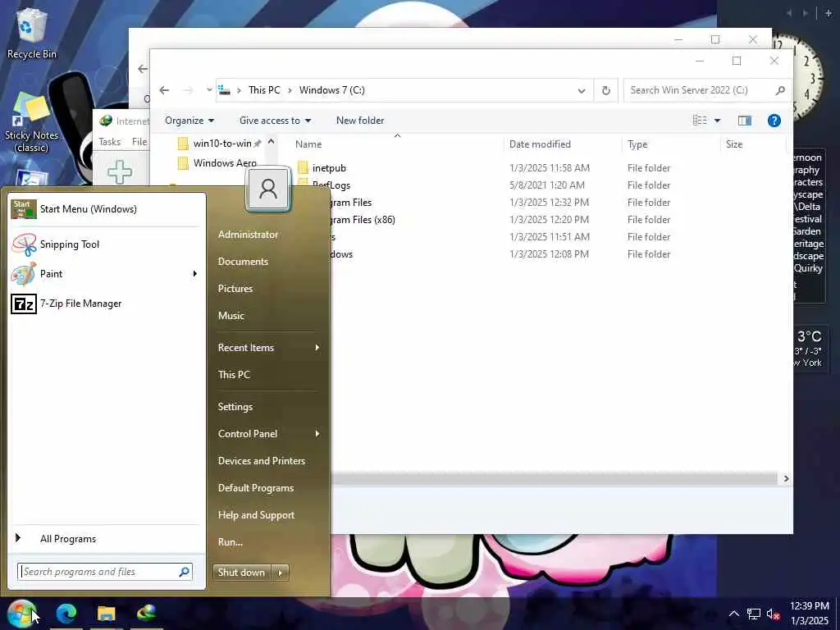Click the magnifier icon in Start search

(185, 572)
